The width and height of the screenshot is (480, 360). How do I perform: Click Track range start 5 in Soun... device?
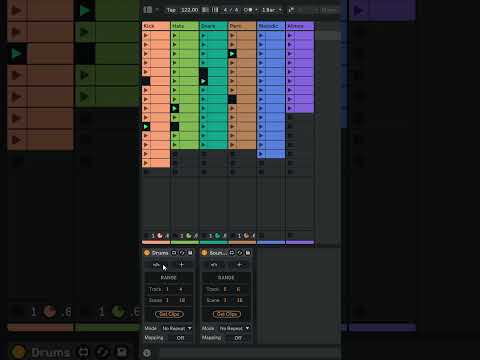pyautogui.click(x=225, y=289)
